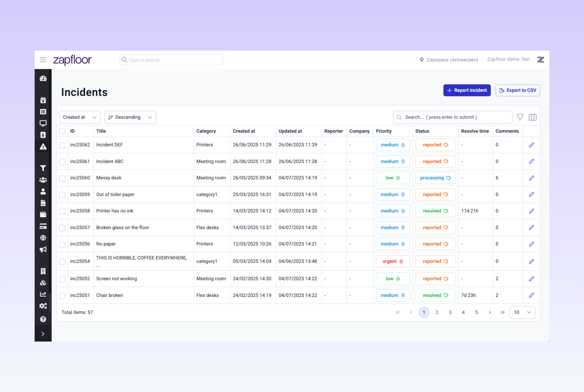
Task: Check the Chair broken row checkbox
Action: click(62, 296)
